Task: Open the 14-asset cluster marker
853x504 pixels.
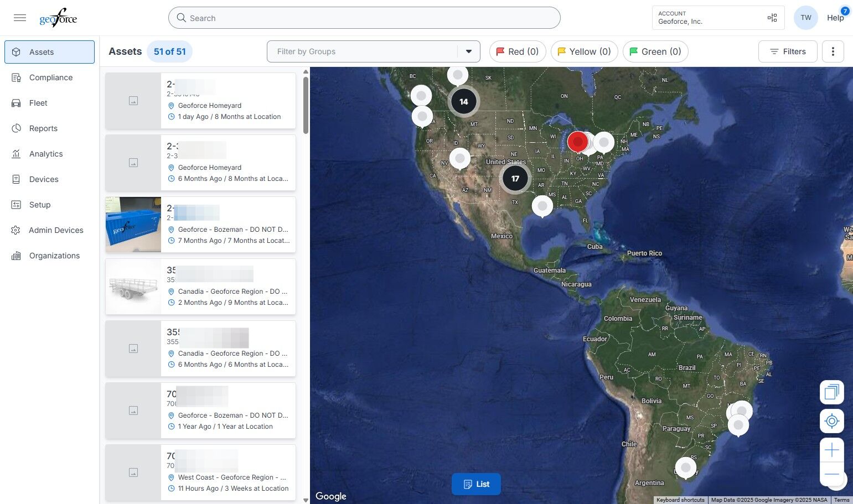Action: (464, 102)
